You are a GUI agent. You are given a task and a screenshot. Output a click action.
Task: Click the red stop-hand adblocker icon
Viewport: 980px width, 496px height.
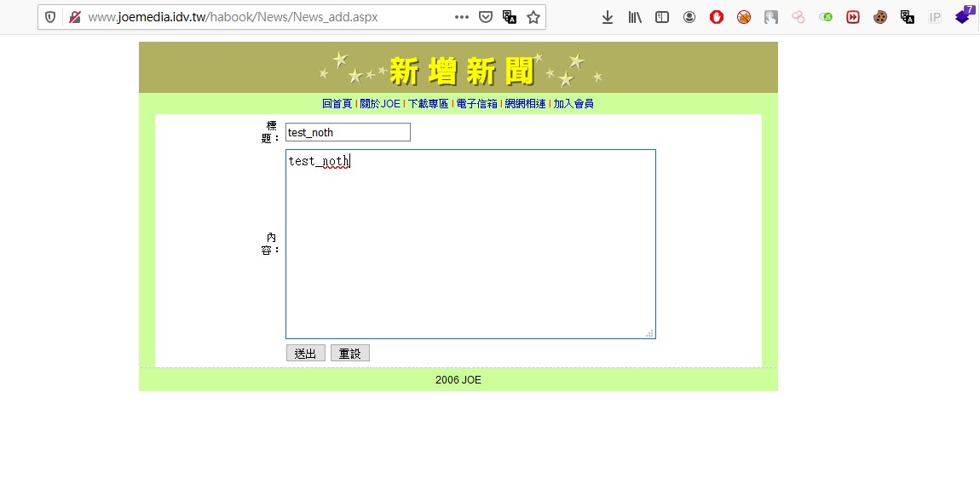(717, 18)
